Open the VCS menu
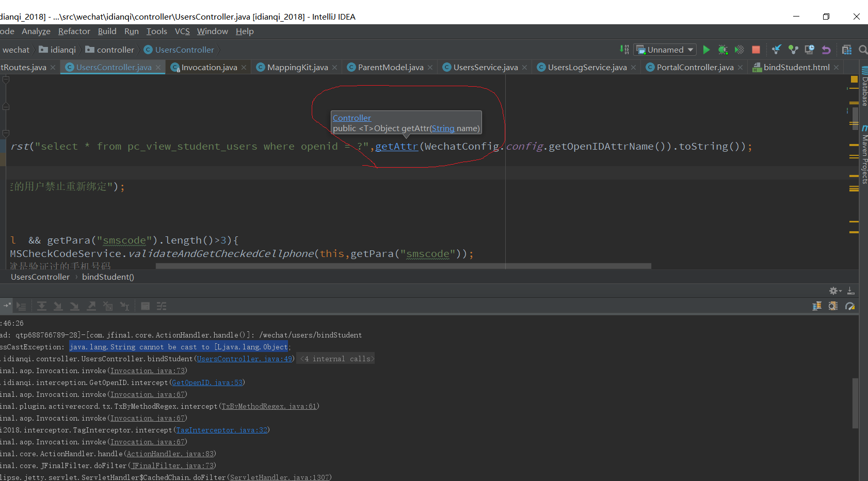This screenshot has height=481, width=868. pos(182,31)
